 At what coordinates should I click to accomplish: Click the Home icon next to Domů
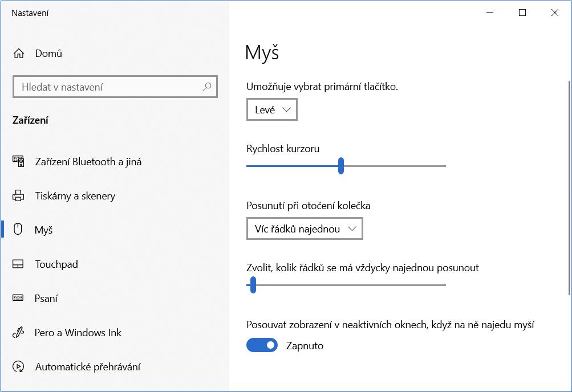(x=19, y=54)
